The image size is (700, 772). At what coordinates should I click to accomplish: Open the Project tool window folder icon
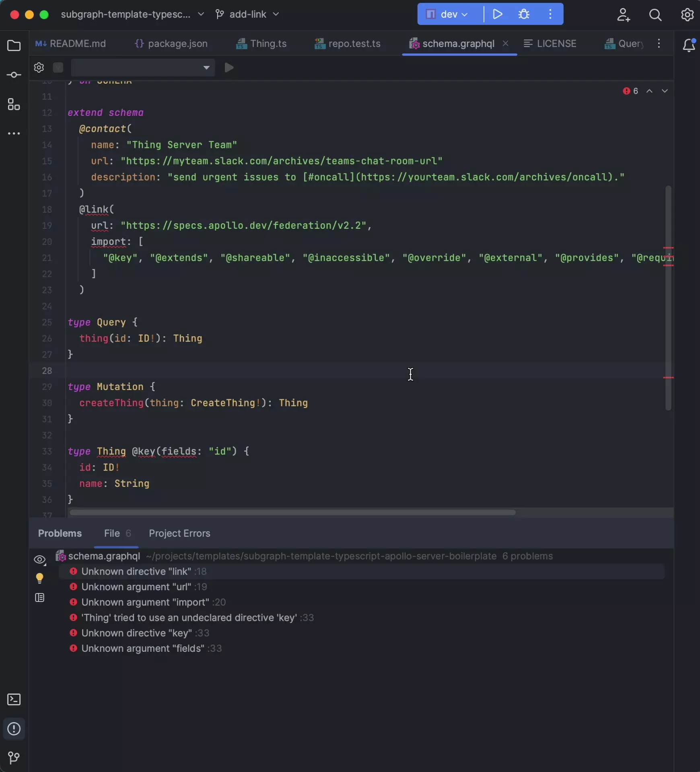click(x=14, y=45)
